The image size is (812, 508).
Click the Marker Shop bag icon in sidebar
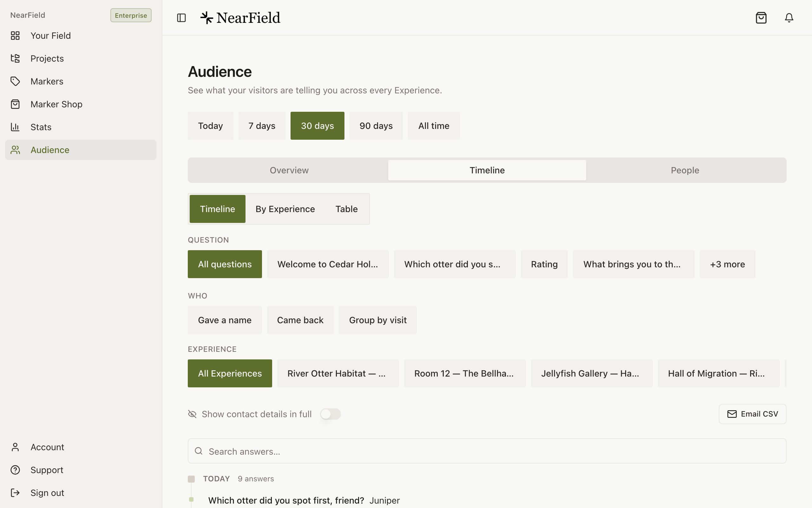coord(15,104)
